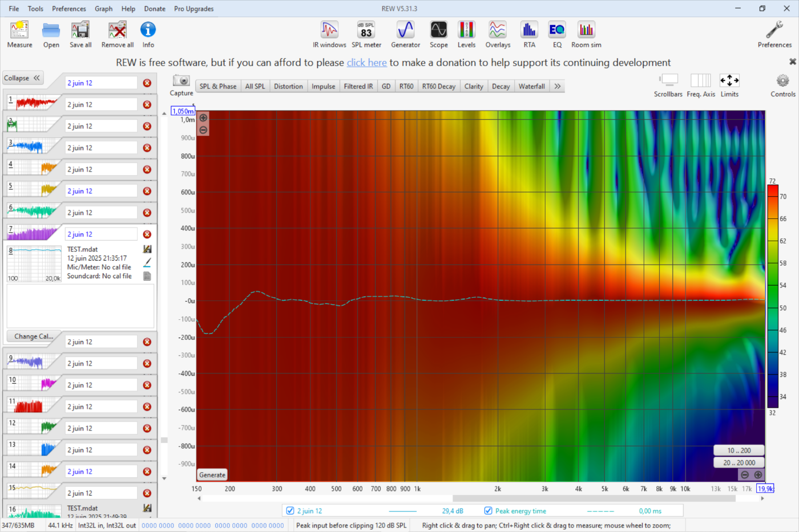
Task: Collapse the measurements panel
Action: coord(22,78)
